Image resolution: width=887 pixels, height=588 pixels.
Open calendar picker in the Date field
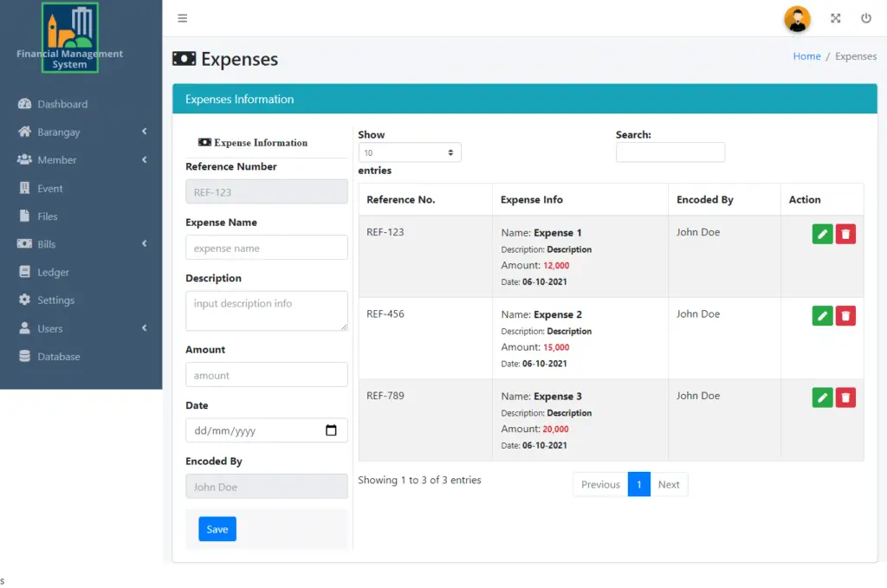[x=332, y=430]
